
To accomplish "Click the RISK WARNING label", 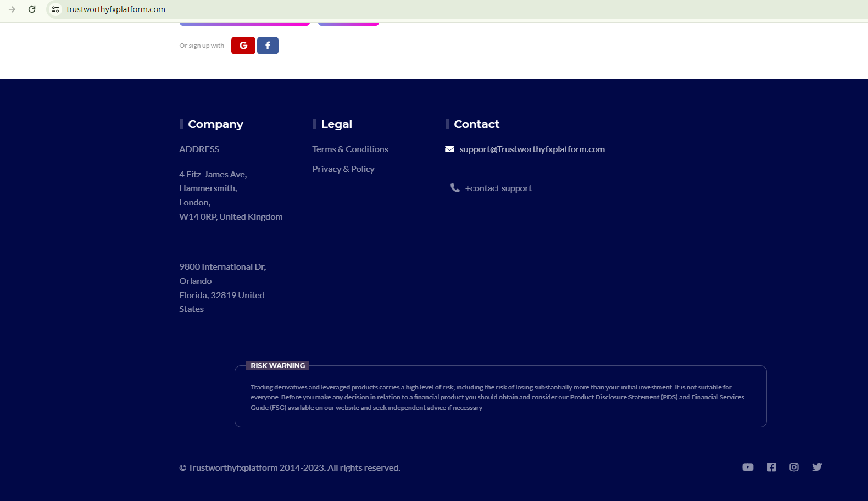I will click(277, 366).
